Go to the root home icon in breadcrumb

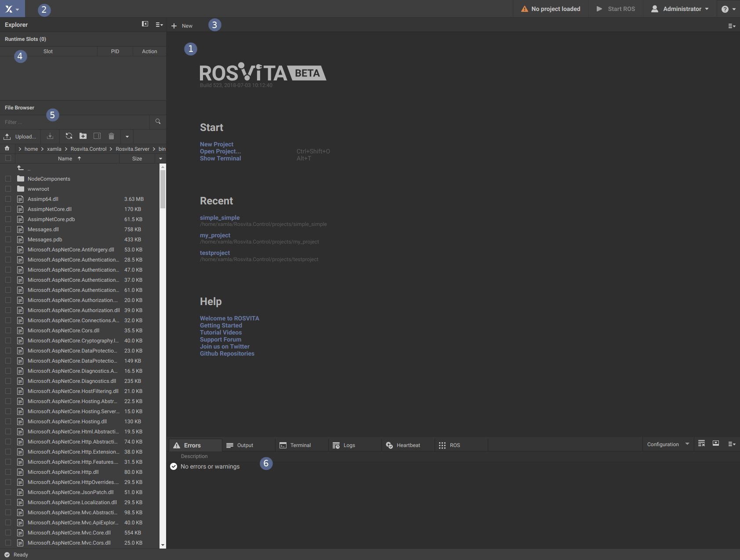[7, 149]
